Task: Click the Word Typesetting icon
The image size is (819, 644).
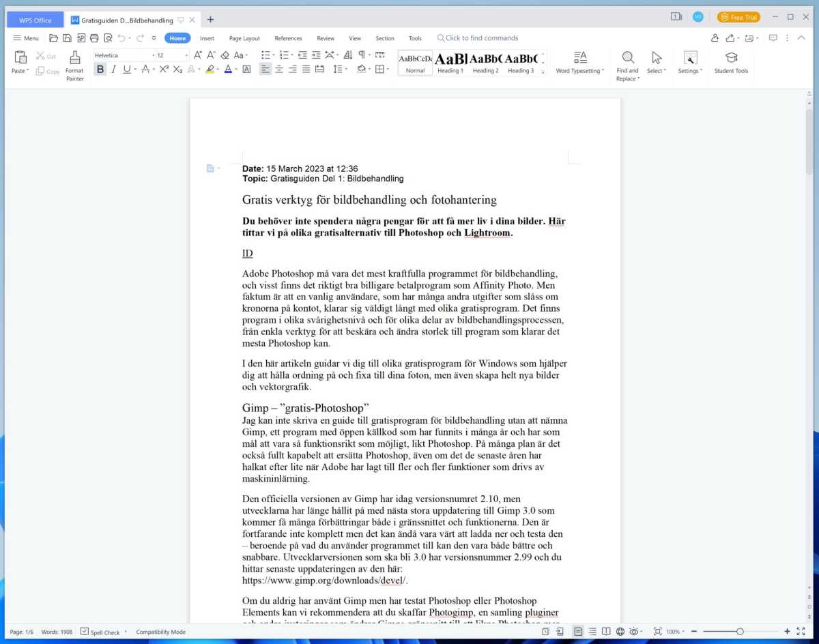Action: (580, 57)
